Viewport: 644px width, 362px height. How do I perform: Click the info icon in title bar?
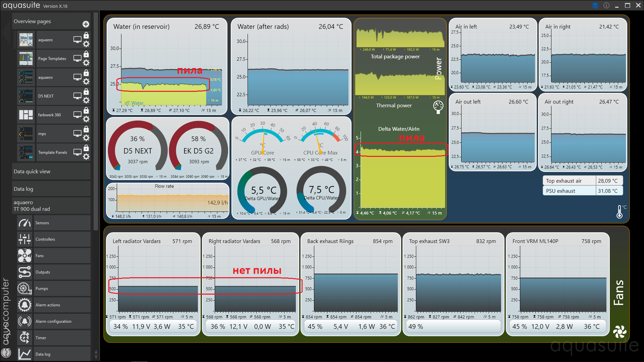pos(606,5)
